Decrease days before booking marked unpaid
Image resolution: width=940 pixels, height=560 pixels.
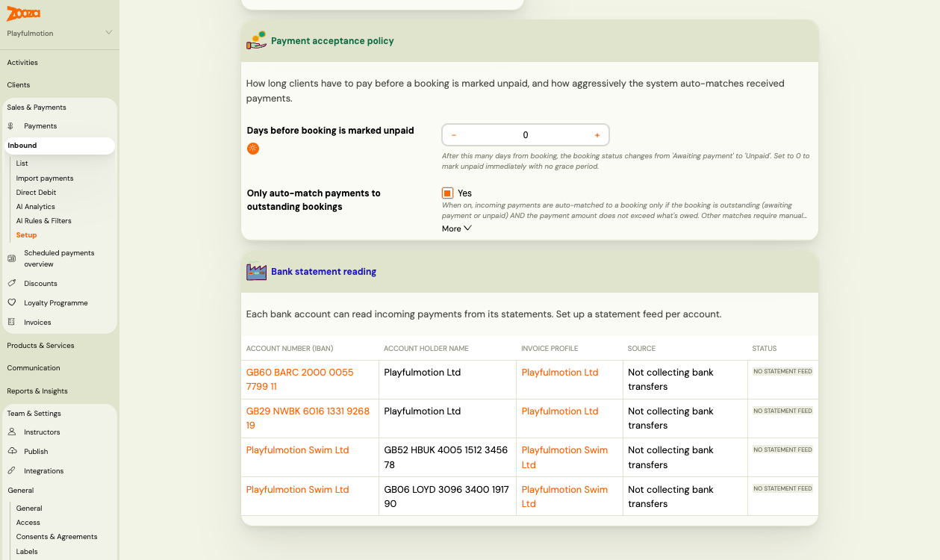click(x=454, y=135)
